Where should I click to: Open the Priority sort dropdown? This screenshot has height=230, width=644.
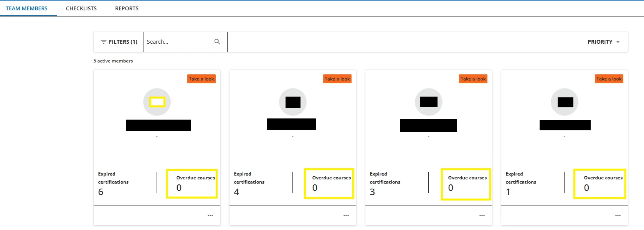(x=603, y=42)
